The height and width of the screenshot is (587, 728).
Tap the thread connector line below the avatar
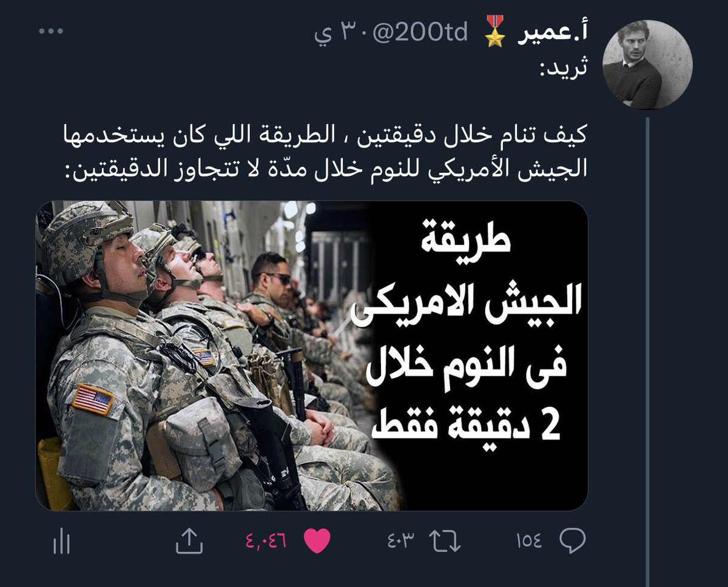(648, 352)
